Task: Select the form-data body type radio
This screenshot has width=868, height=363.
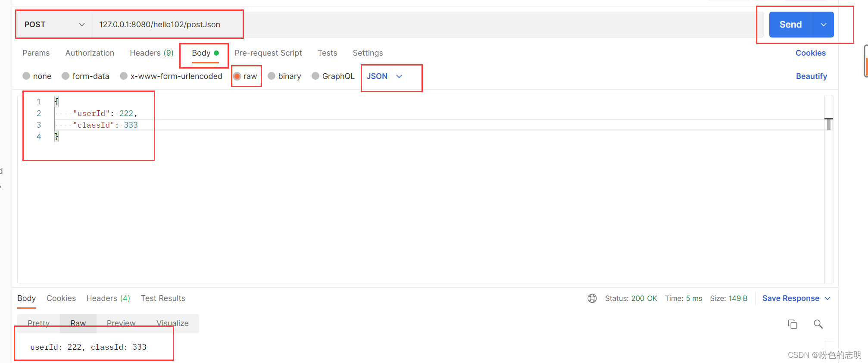Action: click(66, 76)
